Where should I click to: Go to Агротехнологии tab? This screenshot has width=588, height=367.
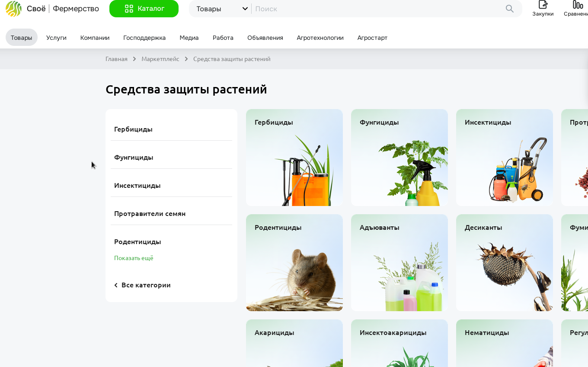320,38
